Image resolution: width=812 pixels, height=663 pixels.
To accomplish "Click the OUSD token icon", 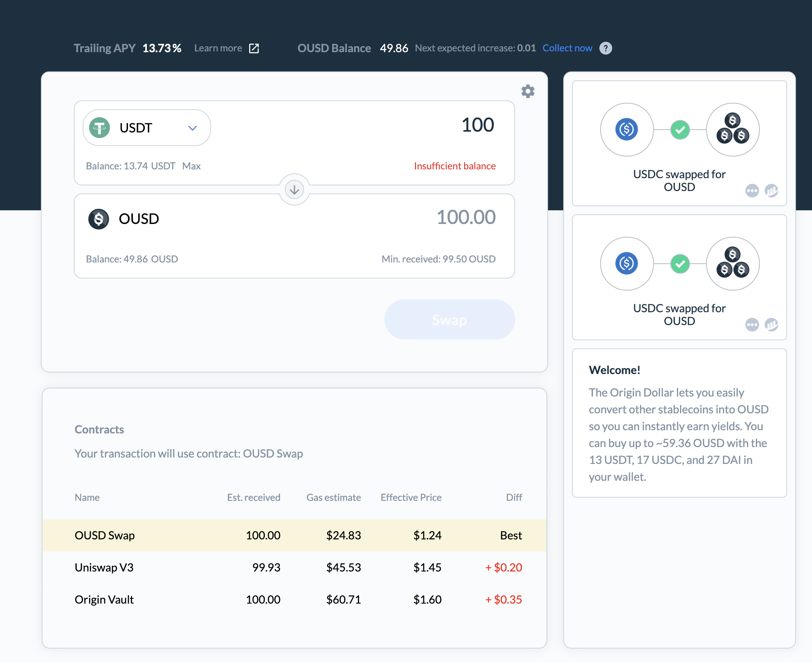I will pyautogui.click(x=98, y=219).
